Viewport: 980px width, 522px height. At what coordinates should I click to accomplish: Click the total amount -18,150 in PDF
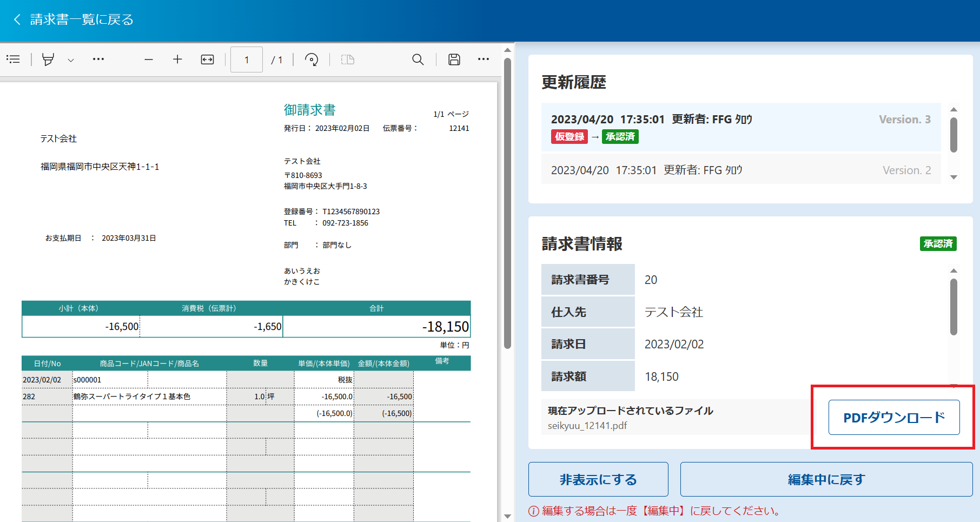pos(445,327)
